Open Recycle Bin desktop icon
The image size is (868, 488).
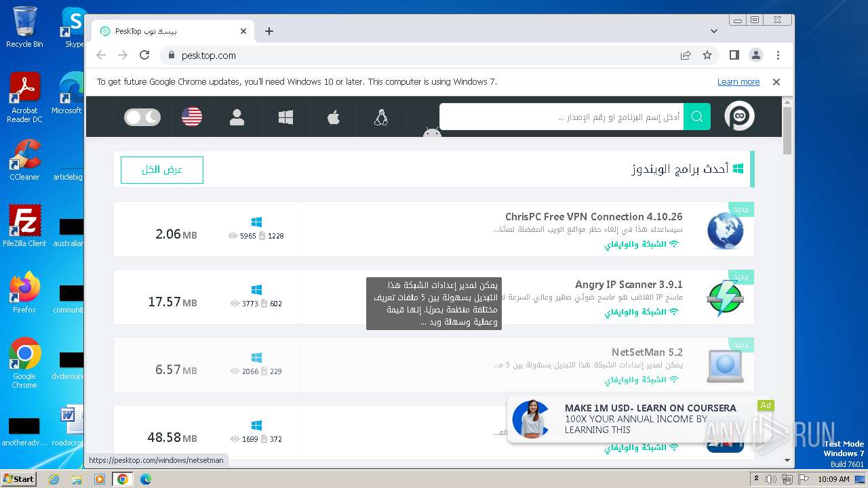(x=24, y=27)
